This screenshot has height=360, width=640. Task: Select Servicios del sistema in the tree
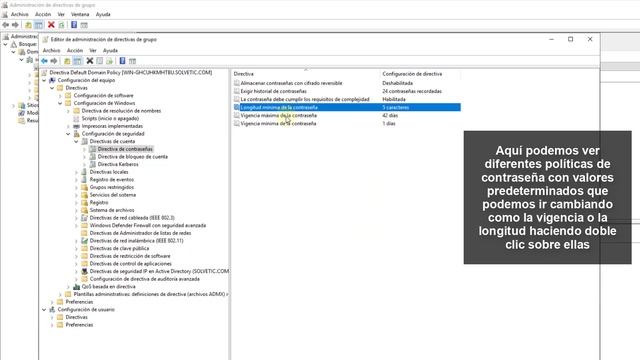tap(113, 195)
